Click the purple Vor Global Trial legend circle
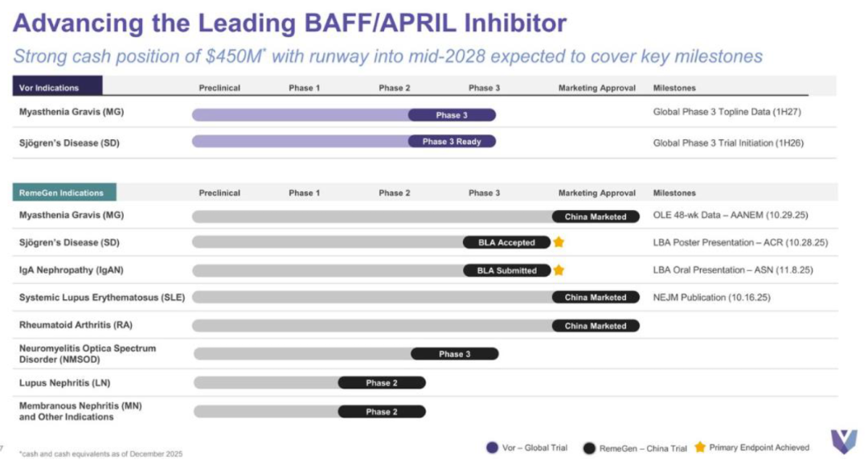The height and width of the screenshot is (473, 868). pos(492,448)
